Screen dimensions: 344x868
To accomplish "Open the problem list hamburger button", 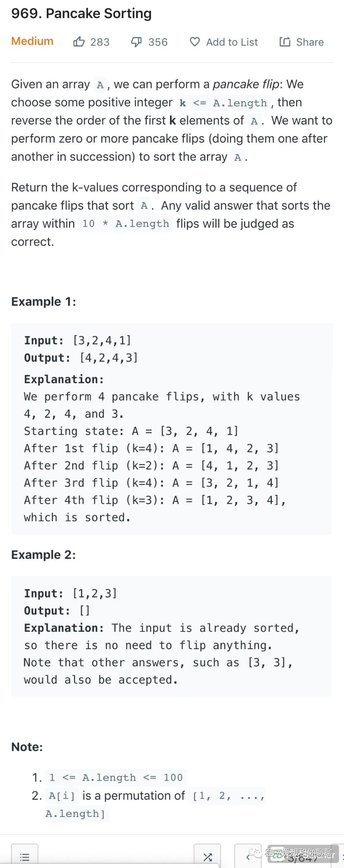I will pos(24,857).
